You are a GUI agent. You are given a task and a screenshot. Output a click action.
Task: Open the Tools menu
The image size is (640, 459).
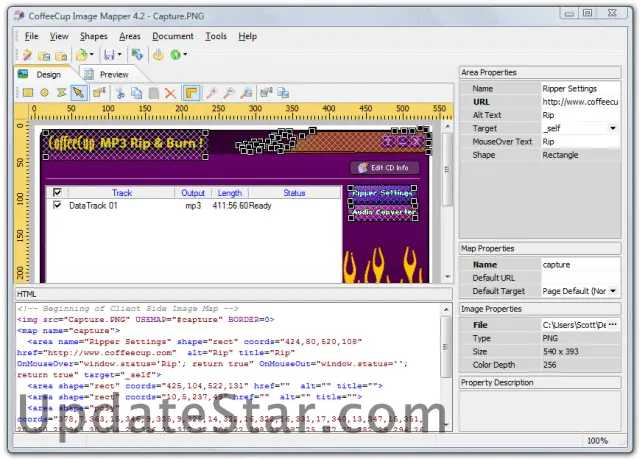(x=216, y=36)
